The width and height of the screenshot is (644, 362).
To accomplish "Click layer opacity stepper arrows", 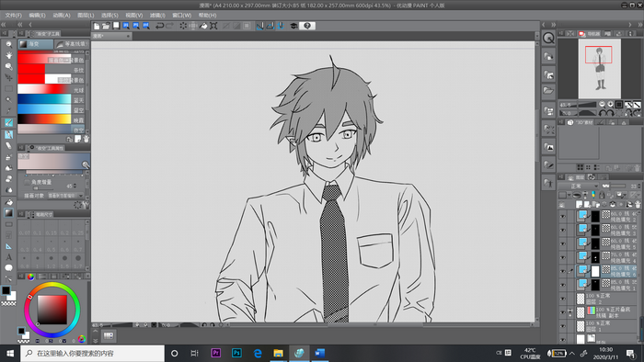I will [x=639, y=186].
